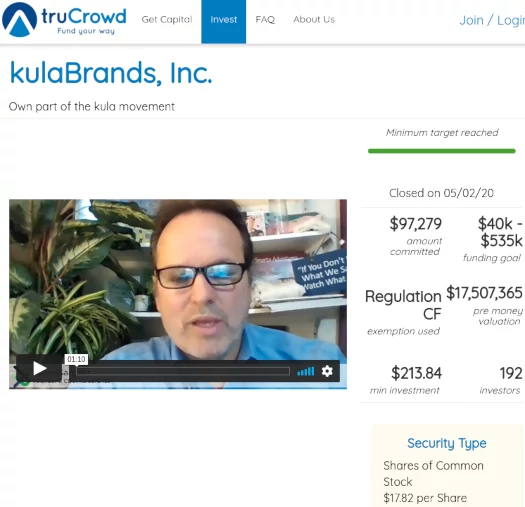525x507 pixels.
Task: Open the Get Capital menu item
Action: click(x=167, y=19)
